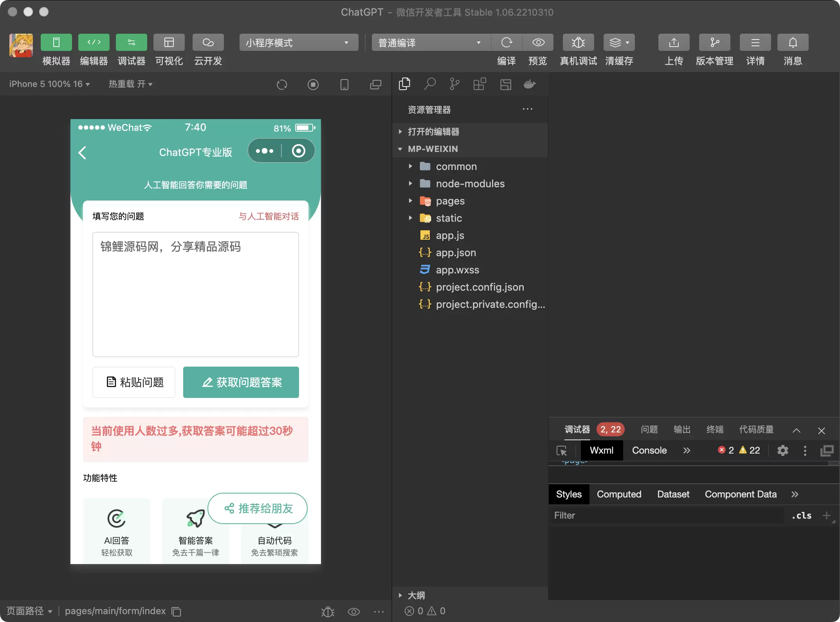
Task: Toggle the debugger panel button
Action: point(131,42)
